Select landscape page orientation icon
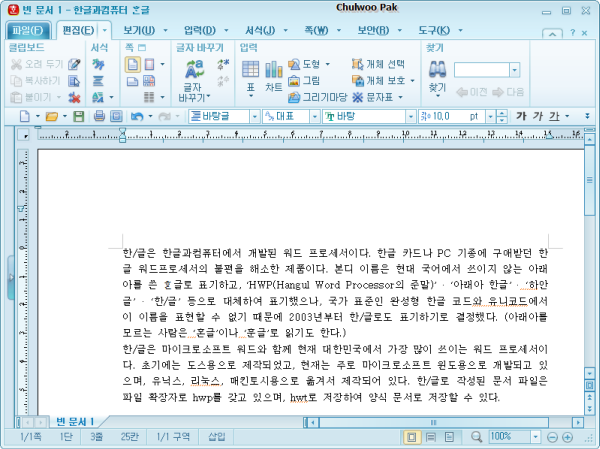Viewport: 600px width, 449px height. tap(132, 81)
